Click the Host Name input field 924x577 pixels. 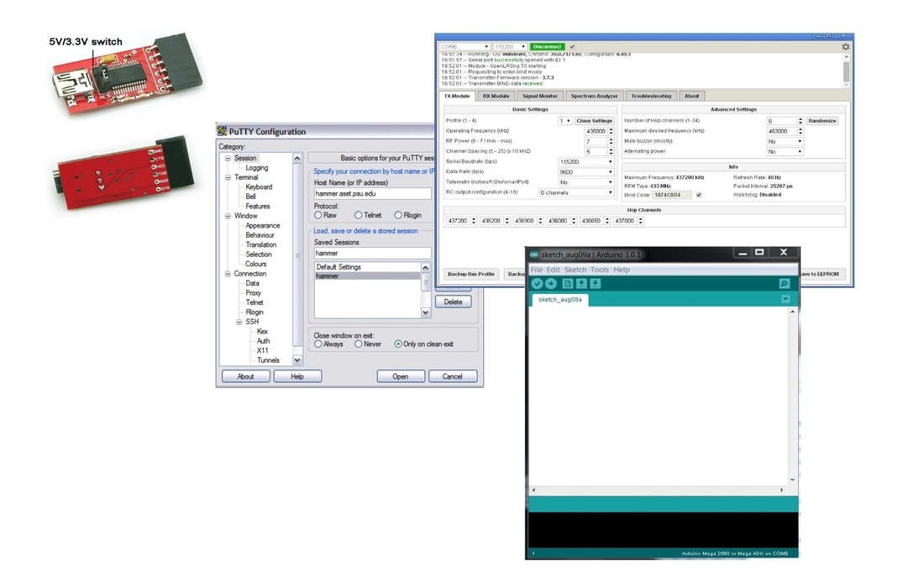pyautogui.click(x=372, y=193)
